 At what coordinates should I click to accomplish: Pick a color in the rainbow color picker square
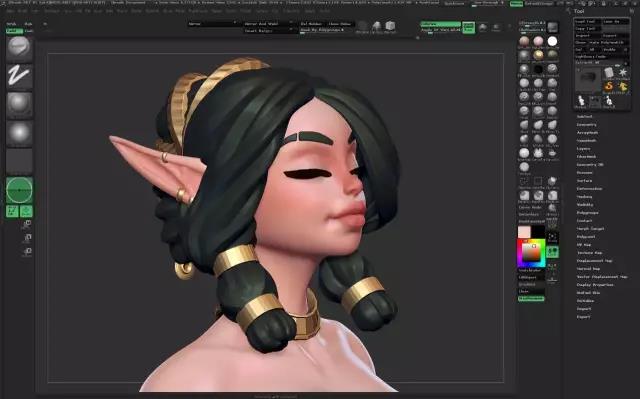point(531,253)
